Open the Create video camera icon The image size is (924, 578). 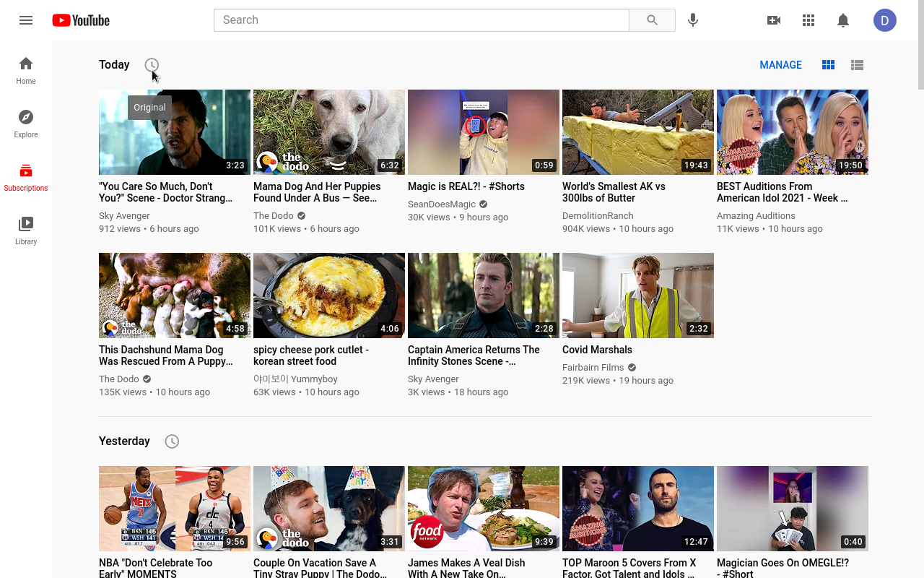[774, 20]
